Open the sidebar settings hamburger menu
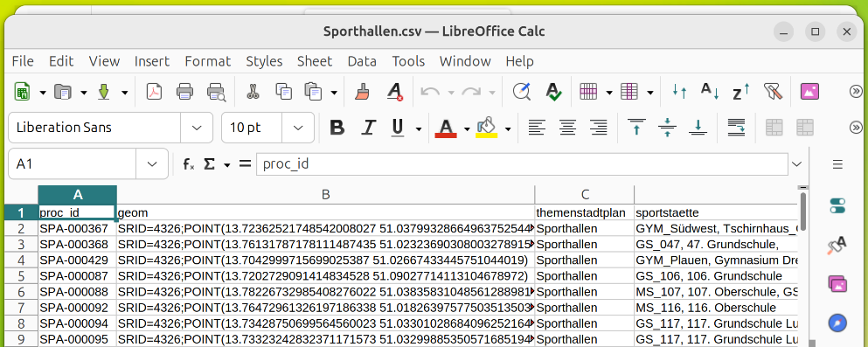The width and height of the screenshot is (868, 347). pyautogui.click(x=837, y=164)
